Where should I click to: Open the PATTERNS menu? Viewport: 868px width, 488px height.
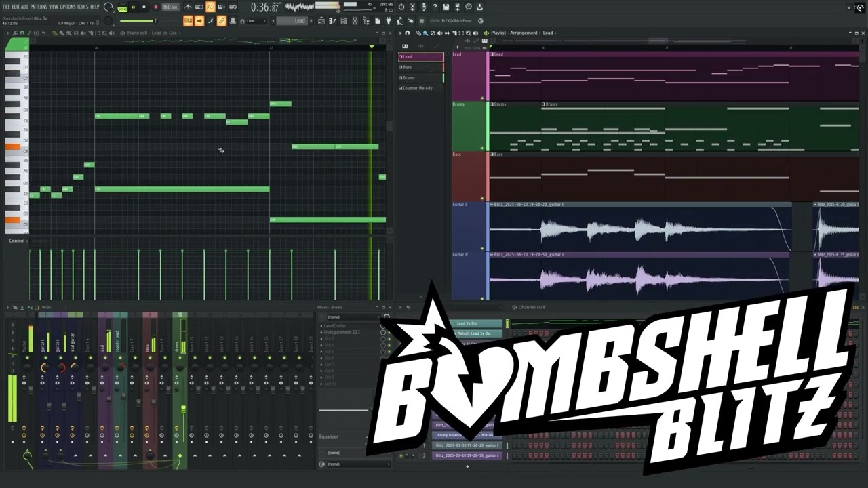point(39,7)
